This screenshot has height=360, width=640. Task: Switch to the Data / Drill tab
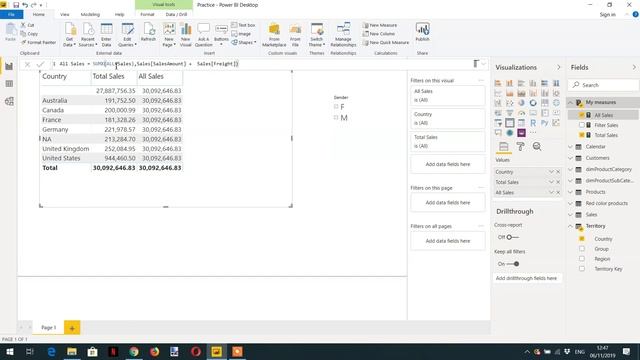coord(176,14)
